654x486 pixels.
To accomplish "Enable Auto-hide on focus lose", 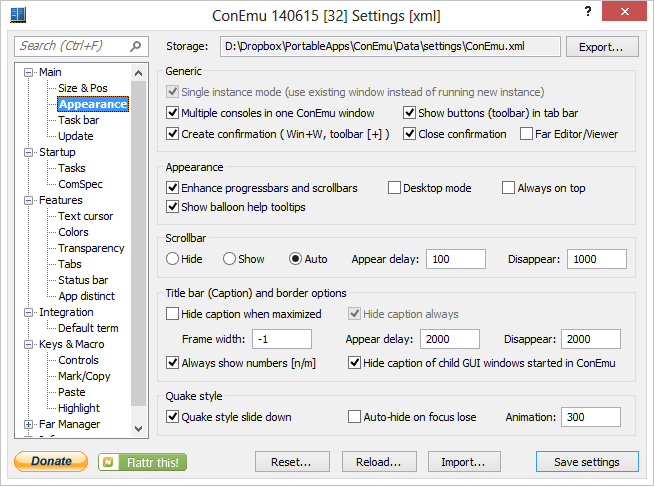I will (x=354, y=416).
